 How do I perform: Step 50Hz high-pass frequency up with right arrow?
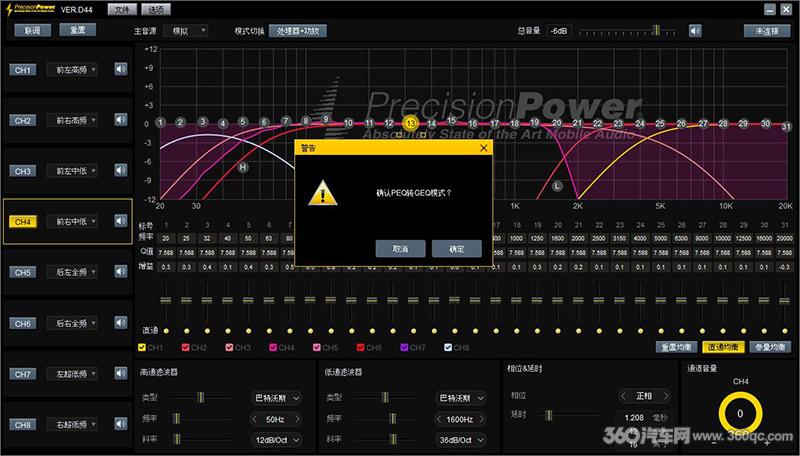pyautogui.click(x=297, y=419)
